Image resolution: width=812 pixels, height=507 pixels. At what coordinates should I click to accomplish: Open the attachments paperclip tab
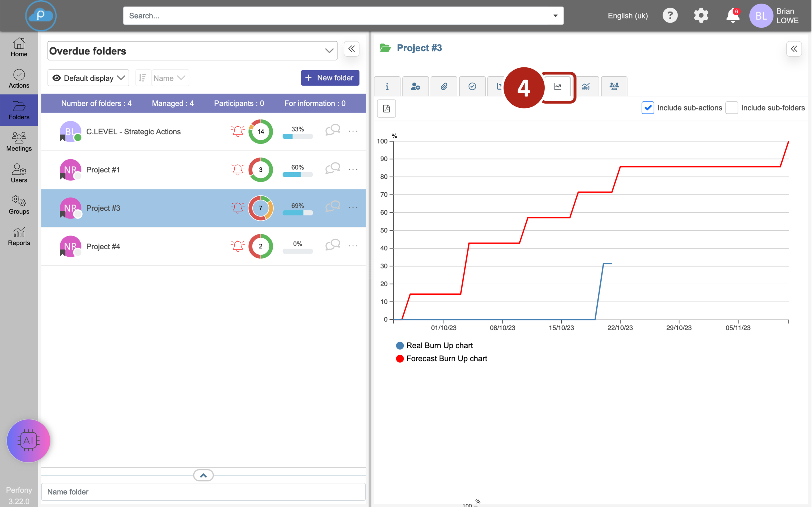444,87
